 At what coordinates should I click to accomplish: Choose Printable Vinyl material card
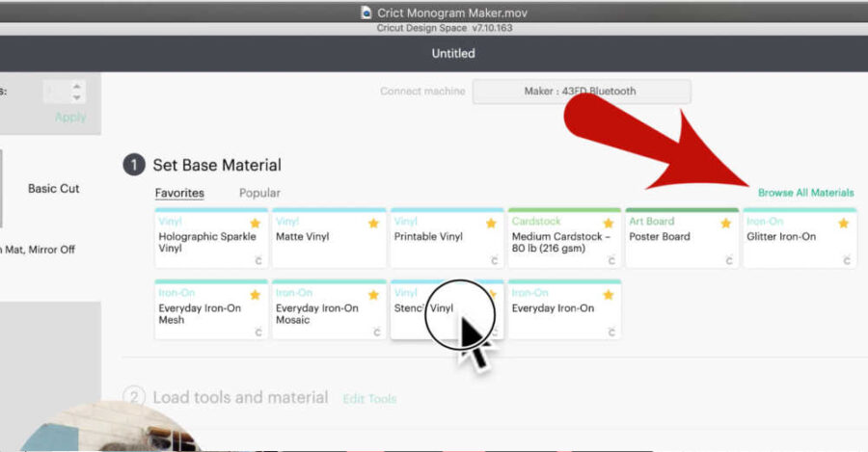[x=447, y=238]
